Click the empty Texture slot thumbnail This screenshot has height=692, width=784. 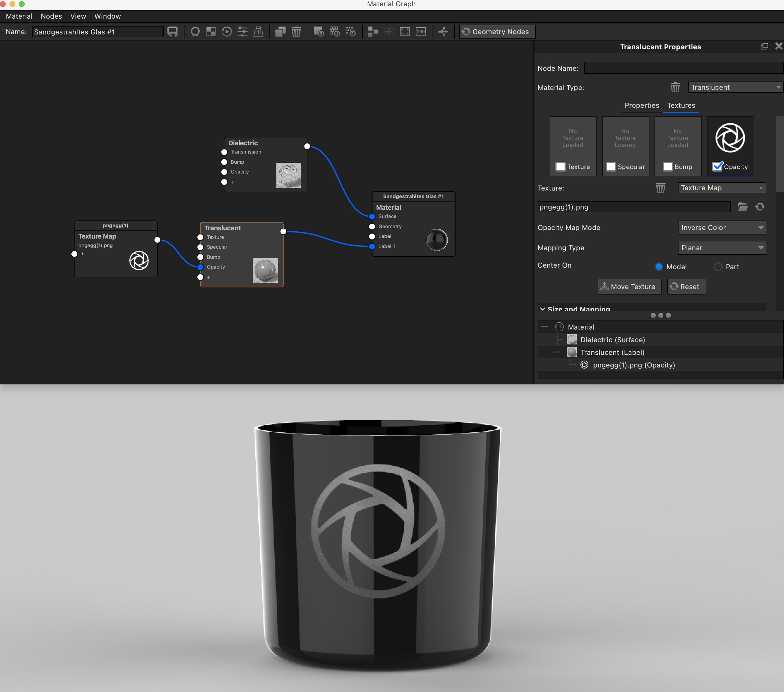573,138
